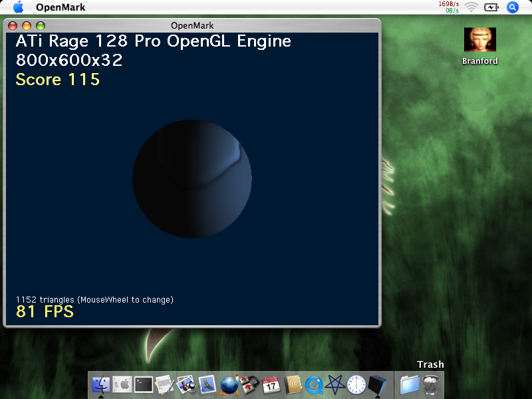
Task: Click the battery charging status icon
Action: (x=491, y=7)
